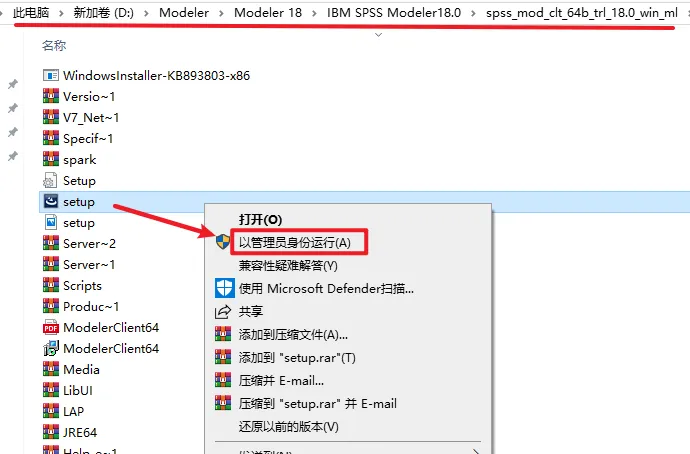This screenshot has width=690, height=454.
Task: Select the spark filename text
Action: pyautogui.click(x=80, y=160)
